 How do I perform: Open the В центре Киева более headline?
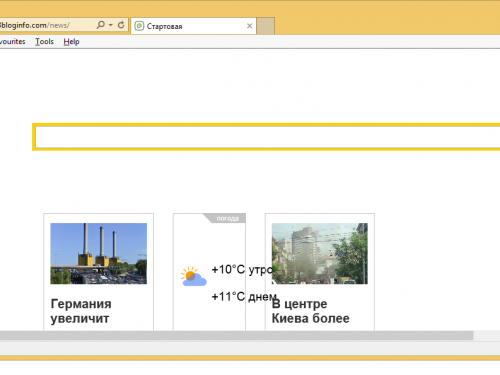(310, 311)
